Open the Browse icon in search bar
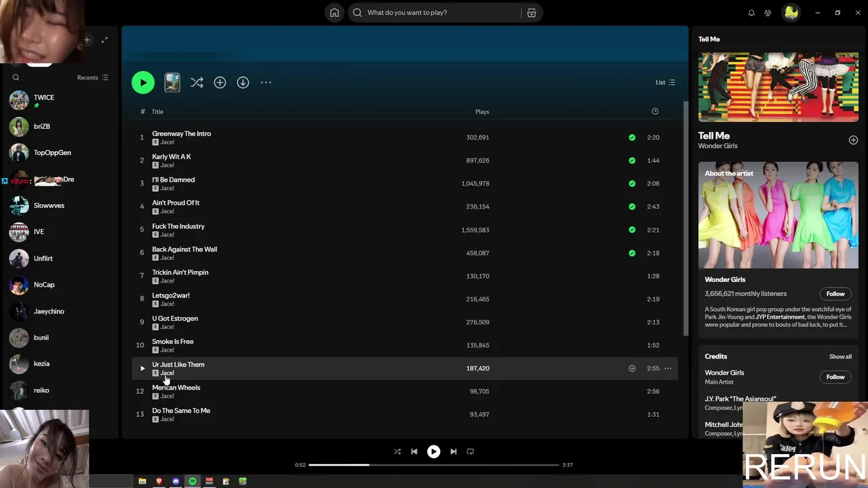 [x=532, y=12]
